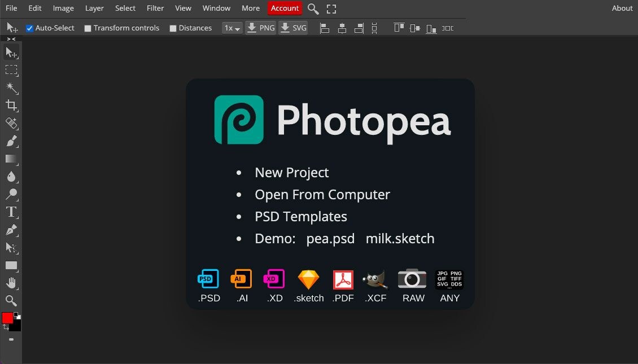
Task: Align top edges of layers
Action: coord(399,28)
